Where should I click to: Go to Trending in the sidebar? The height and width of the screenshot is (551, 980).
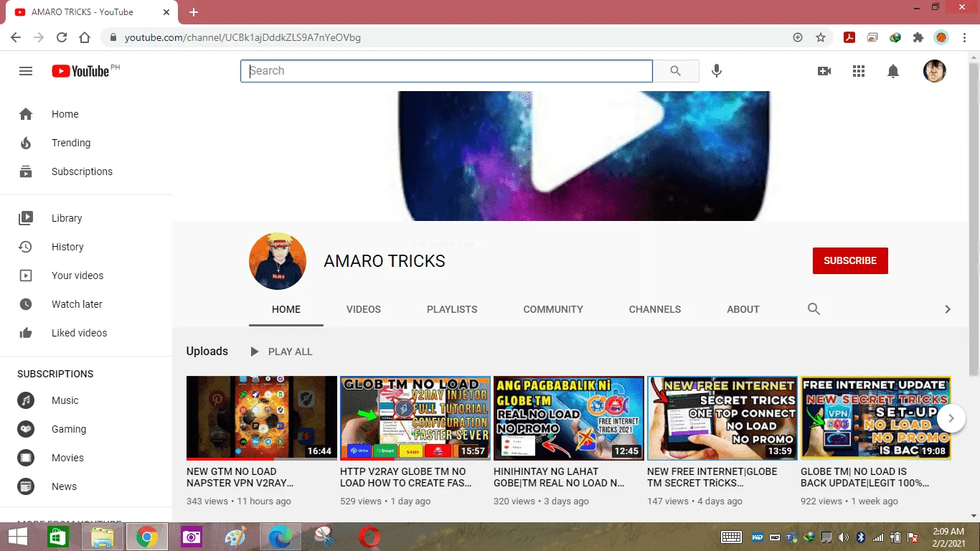click(x=86, y=143)
